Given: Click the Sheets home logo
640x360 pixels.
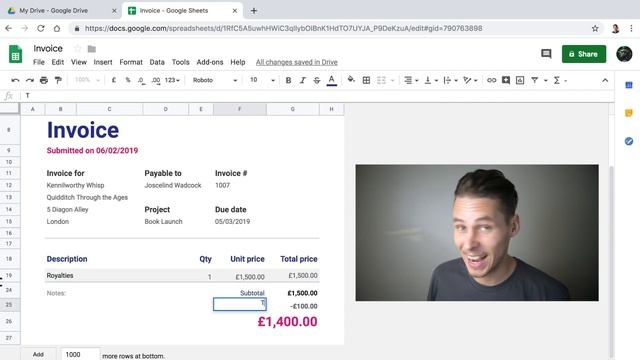Looking at the screenshot, I should [16, 54].
